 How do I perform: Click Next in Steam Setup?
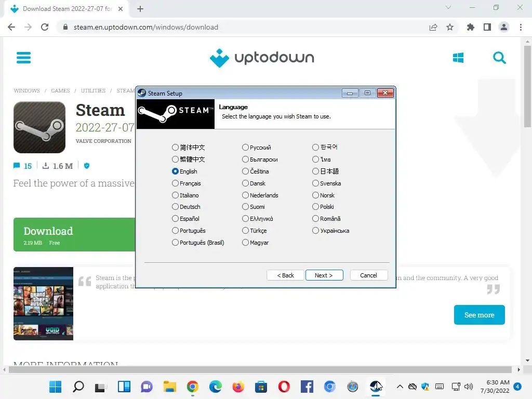click(324, 275)
